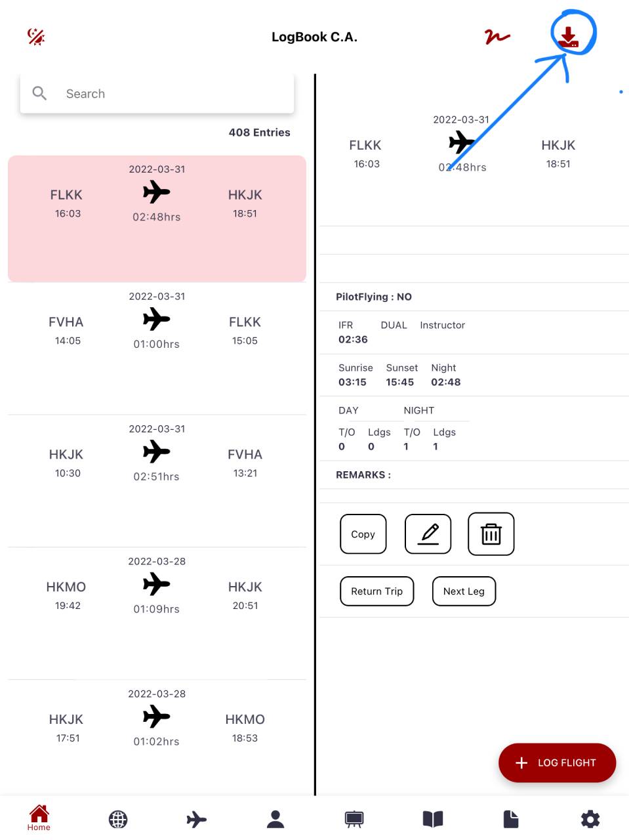Toggle the day/night mode icon top left
Image resolution: width=629 pixels, height=840 pixels.
pos(36,37)
